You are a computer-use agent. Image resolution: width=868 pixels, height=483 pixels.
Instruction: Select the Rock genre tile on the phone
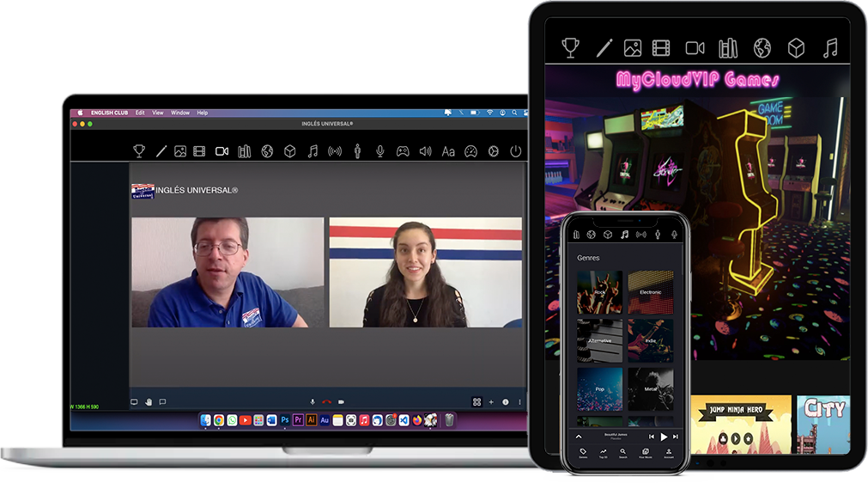pyautogui.click(x=598, y=293)
